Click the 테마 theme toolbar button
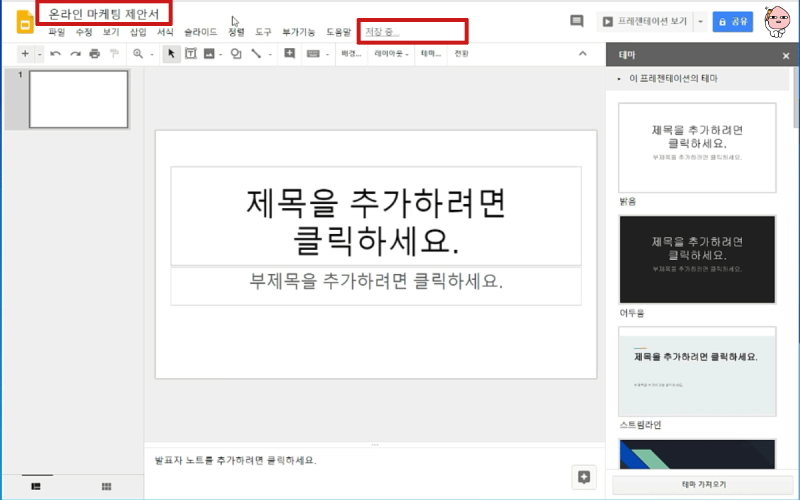800x500 pixels. 431,54
